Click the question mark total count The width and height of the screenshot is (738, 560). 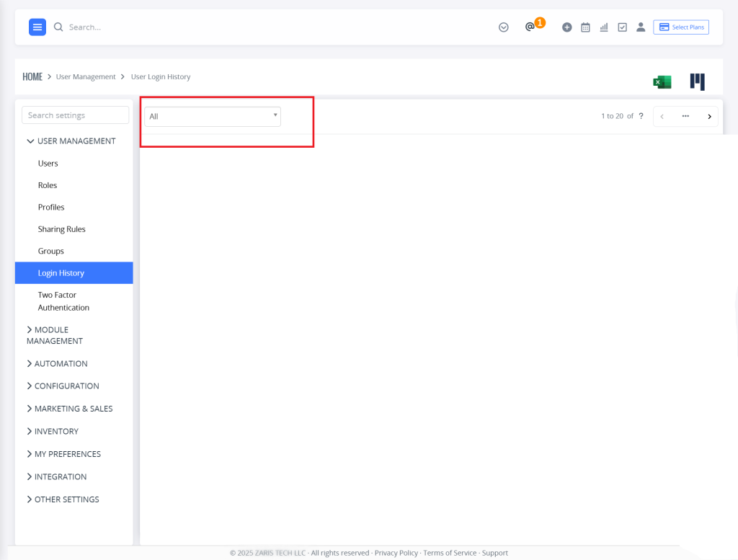coord(641,116)
